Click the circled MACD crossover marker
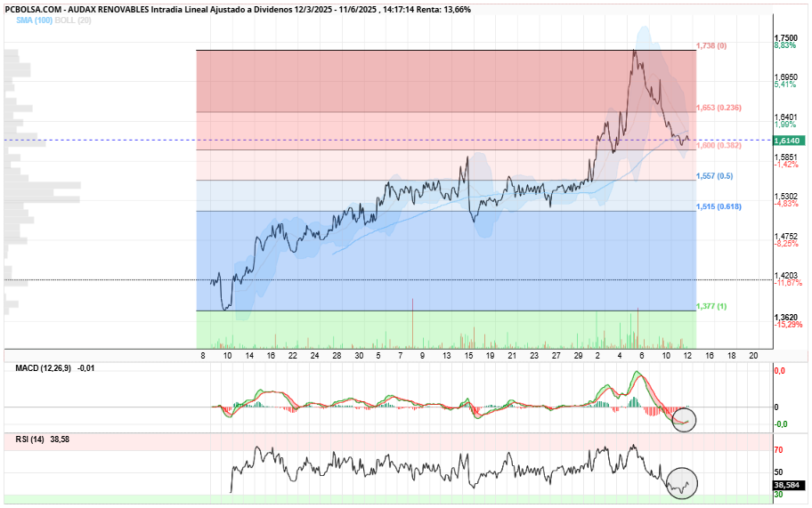 [x=684, y=420]
